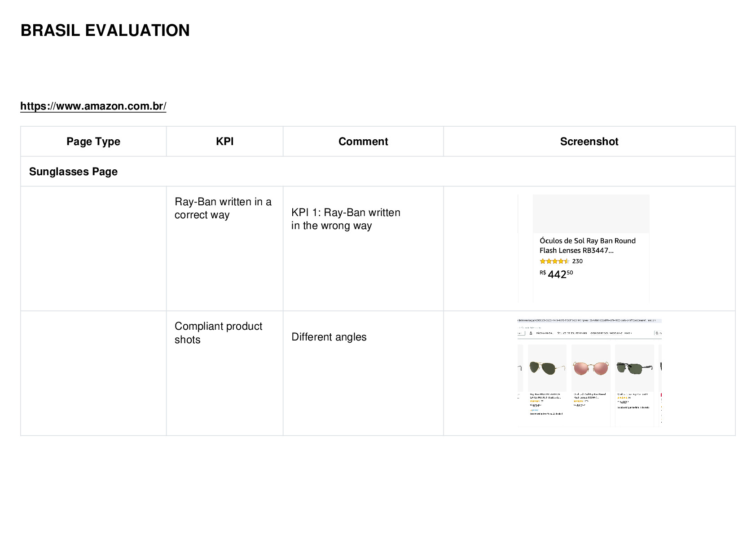Screen dimensions: 756x535
Task: Click the search magnifier icon in screenshot
Action: pyautogui.click(x=657, y=333)
